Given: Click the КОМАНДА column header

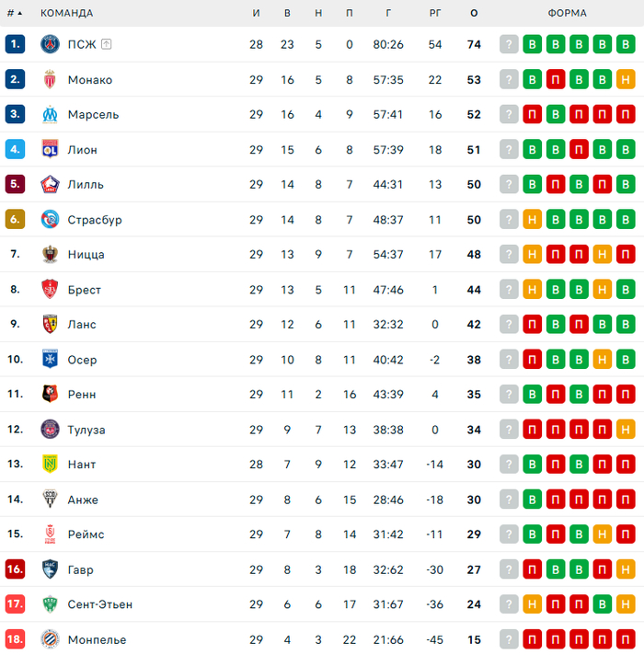Looking at the screenshot, I should click(66, 14).
